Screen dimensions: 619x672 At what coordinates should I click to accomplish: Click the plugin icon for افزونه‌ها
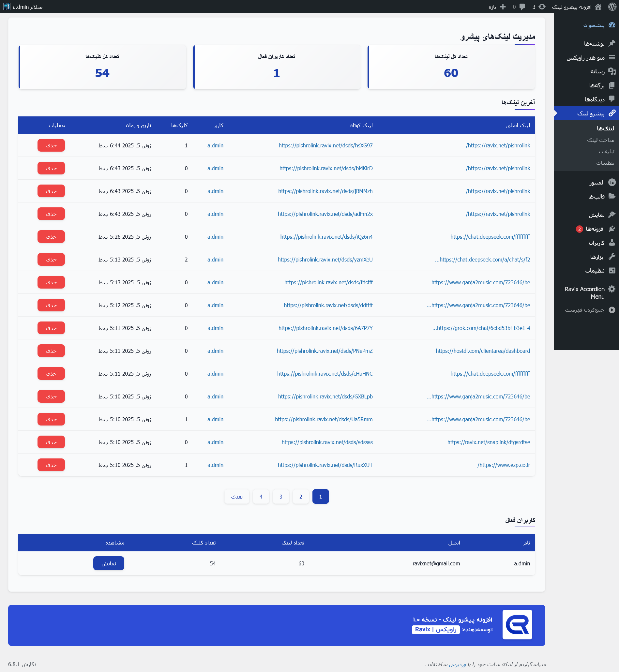click(612, 229)
